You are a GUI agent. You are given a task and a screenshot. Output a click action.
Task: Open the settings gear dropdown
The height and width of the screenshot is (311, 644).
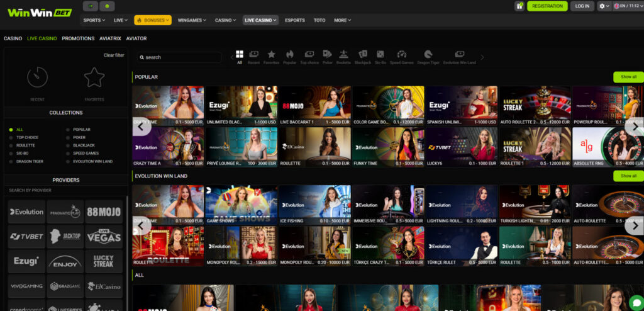[x=604, y=6]
